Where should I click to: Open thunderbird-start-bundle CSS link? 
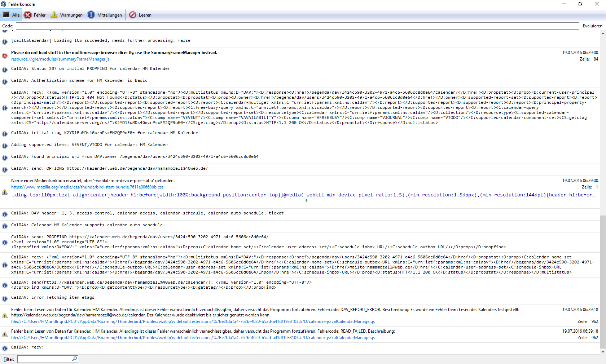[87, 187]
